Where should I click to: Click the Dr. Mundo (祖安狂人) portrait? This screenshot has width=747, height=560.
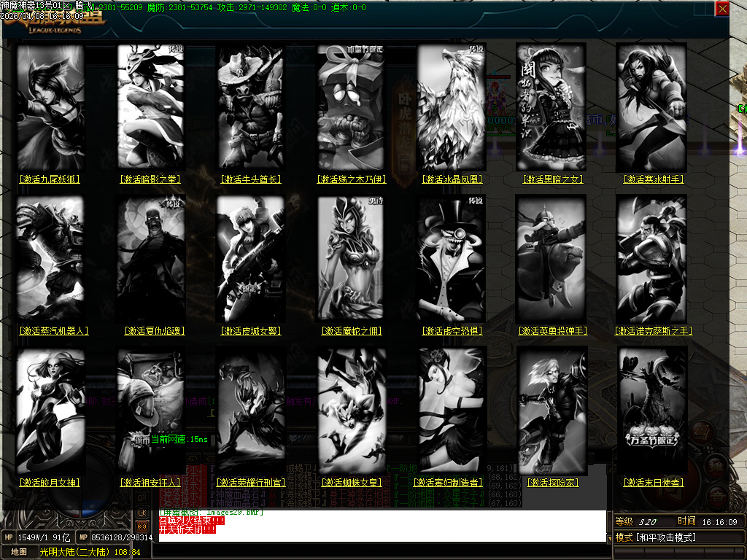[150, 411]
